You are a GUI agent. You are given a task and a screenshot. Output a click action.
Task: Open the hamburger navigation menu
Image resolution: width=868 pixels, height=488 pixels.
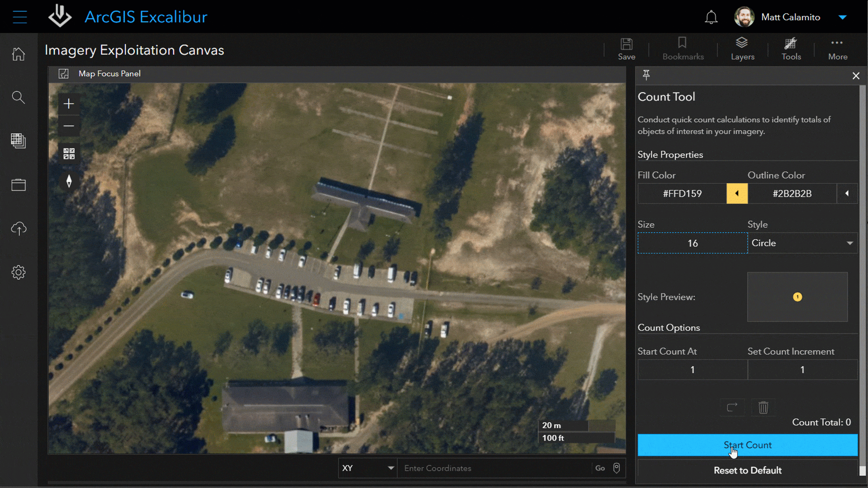coord(20,17)
